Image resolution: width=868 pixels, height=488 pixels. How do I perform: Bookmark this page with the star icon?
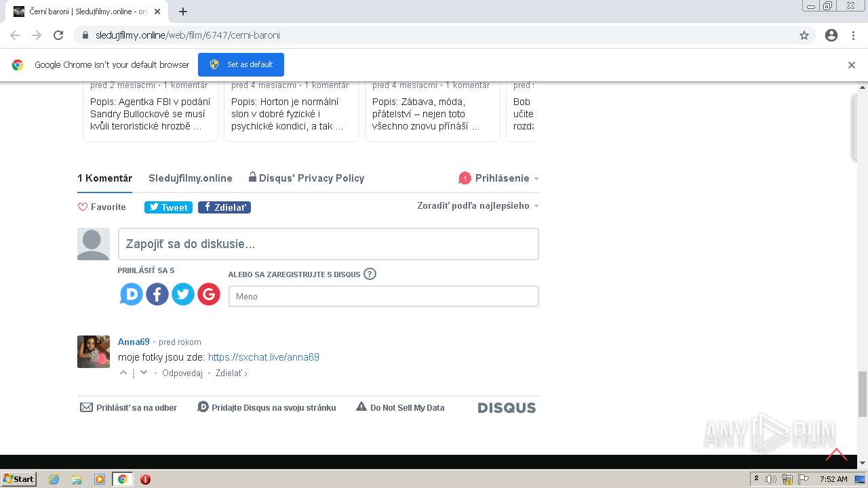[x=804, y=35]
